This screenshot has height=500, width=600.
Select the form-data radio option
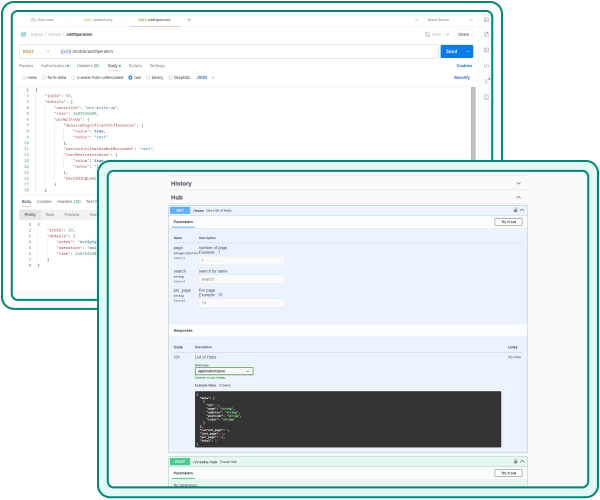tap(50, 76)
